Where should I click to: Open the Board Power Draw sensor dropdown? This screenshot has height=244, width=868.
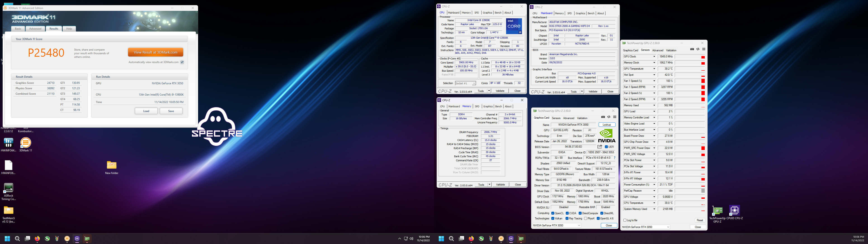[654, 136]
